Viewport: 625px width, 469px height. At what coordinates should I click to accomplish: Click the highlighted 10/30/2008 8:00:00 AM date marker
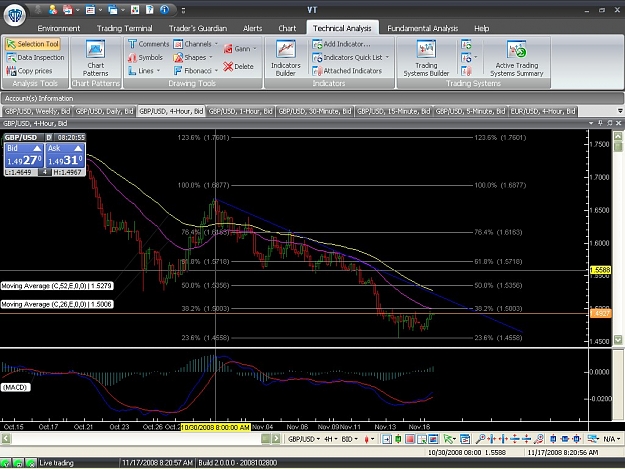[216, 427]
